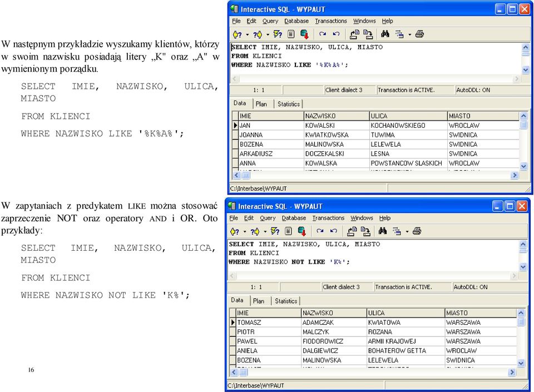This screenshot has height=392, width=534.
Task: Click window list icon in NOT LIKE window
Action: (397, 231)
